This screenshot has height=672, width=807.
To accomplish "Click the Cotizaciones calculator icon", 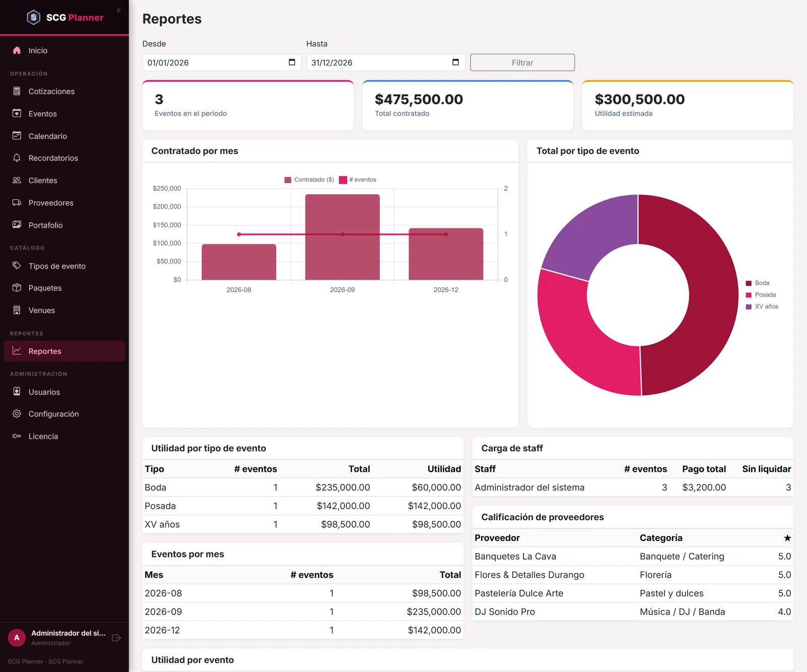I will point(17,91).
